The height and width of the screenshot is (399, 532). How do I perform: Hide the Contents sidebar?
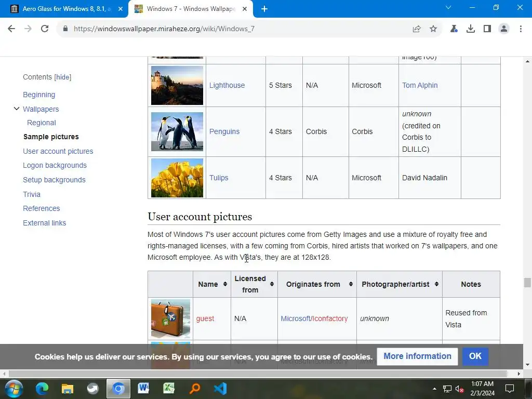point(63,77)
